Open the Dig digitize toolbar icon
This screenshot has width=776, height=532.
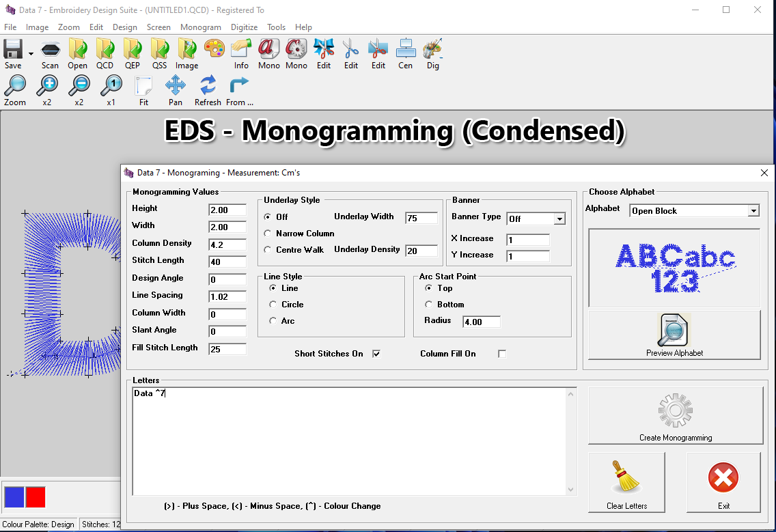coord(432,49)
